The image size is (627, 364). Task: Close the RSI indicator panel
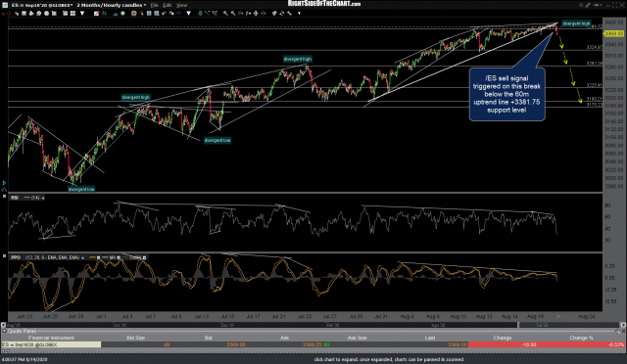(x=4, y=197)
